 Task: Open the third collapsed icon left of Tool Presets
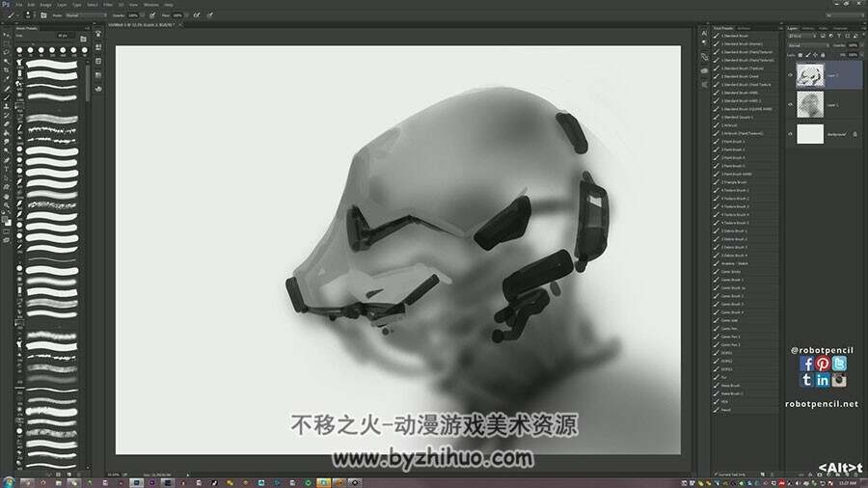[x=704, y=57]
